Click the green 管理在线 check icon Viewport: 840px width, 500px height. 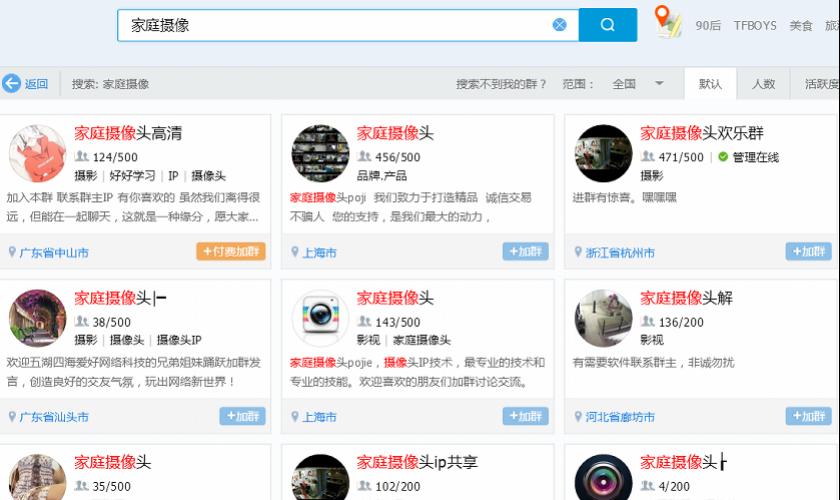pyautogui.click(x=723, y=156)
